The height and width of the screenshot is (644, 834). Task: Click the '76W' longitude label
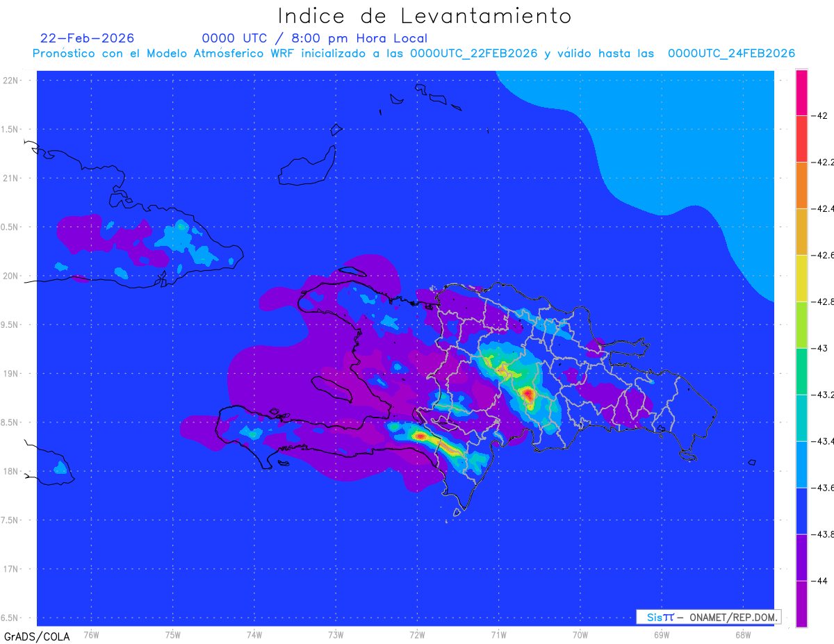tap(91, 634)
